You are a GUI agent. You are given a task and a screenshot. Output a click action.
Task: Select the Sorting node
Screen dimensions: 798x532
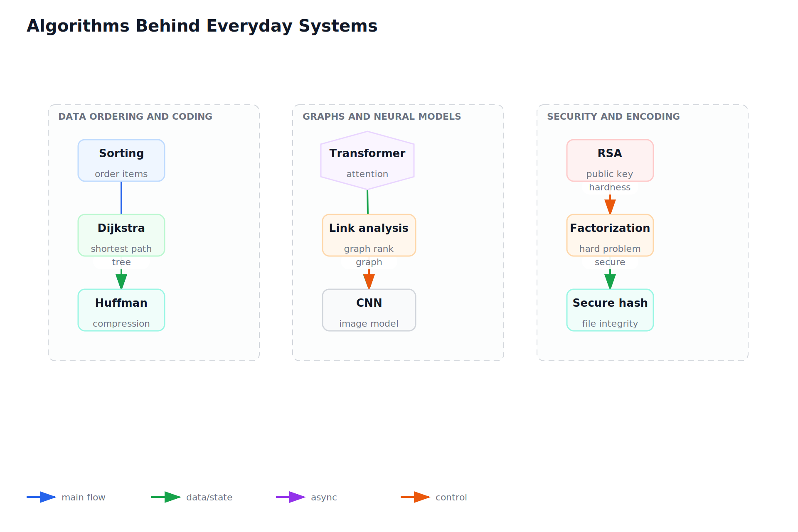121,160
